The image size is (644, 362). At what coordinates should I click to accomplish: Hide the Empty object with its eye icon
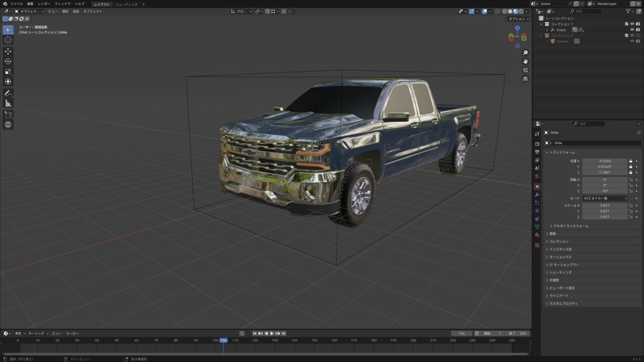632,30
